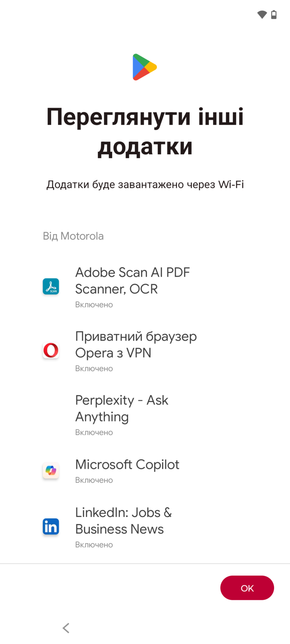Tap the battery indicator icon
The image size is (290, 644).
click(274, 15)
